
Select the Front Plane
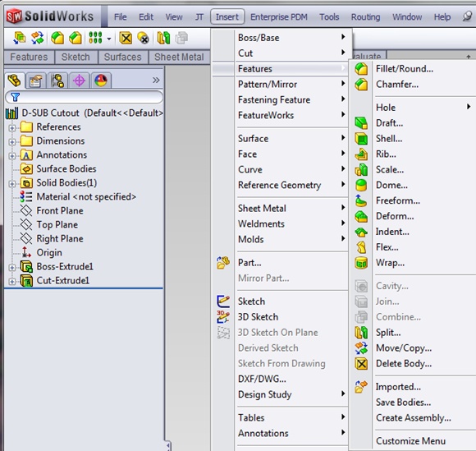[x=60, y=211]
